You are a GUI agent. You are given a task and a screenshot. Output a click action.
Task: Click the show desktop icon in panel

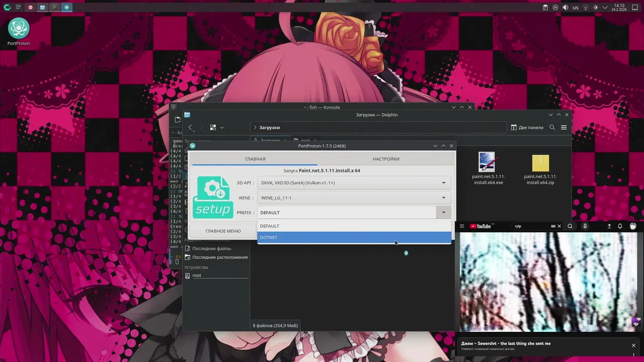tap(635, 8)
